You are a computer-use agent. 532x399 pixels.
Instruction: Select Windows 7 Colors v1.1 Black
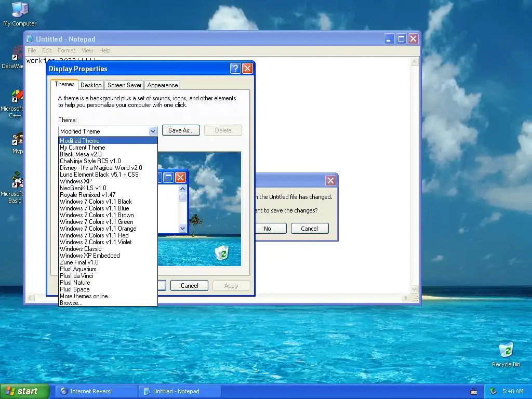click(108, 202)
